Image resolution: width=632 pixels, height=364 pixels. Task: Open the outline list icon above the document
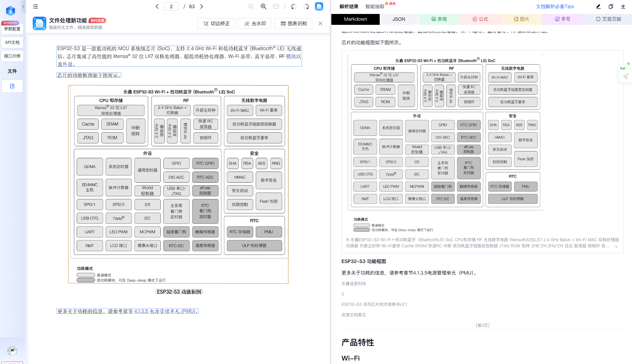(35, 6)
